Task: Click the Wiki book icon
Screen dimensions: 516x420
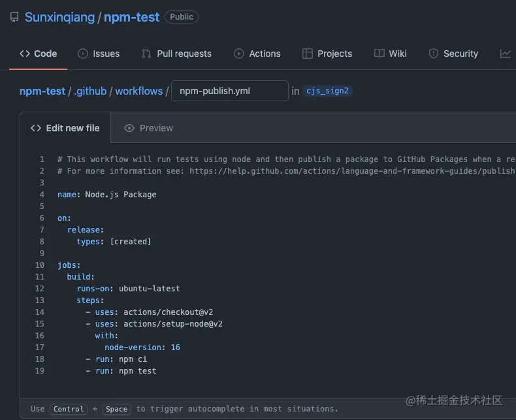Action: [x=379, y=54]
